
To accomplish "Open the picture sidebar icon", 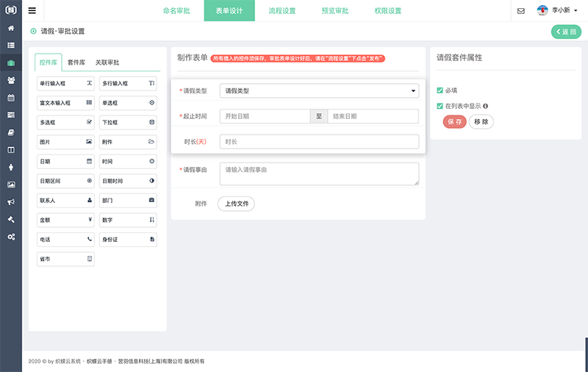I will (11, 185).
